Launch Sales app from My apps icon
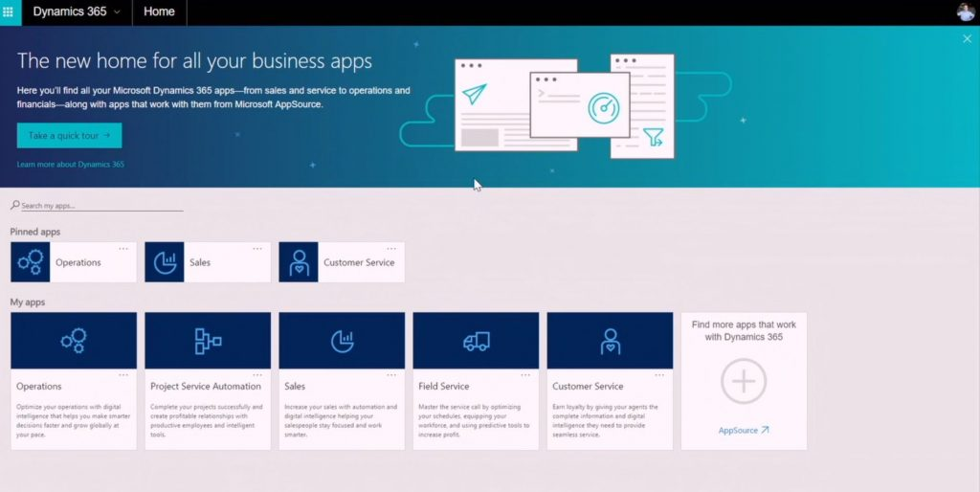Screen dimensions: 980x492 click(342, 341)
